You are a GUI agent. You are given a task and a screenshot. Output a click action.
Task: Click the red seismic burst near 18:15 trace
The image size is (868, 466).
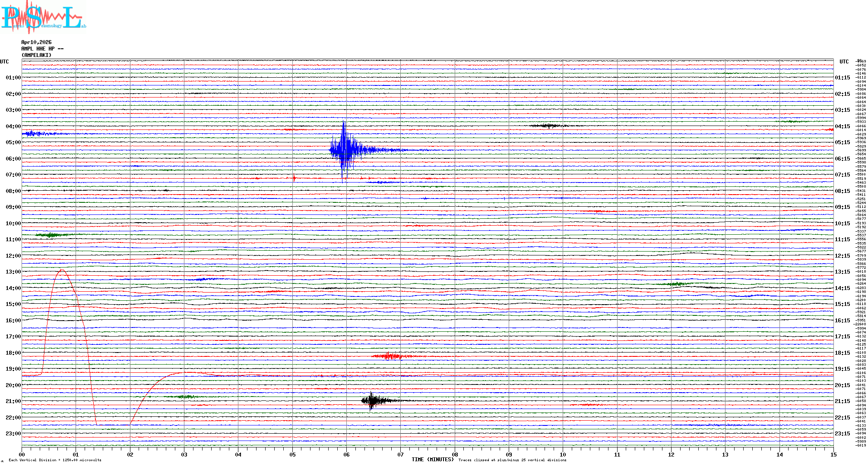[x=389, y=356]
